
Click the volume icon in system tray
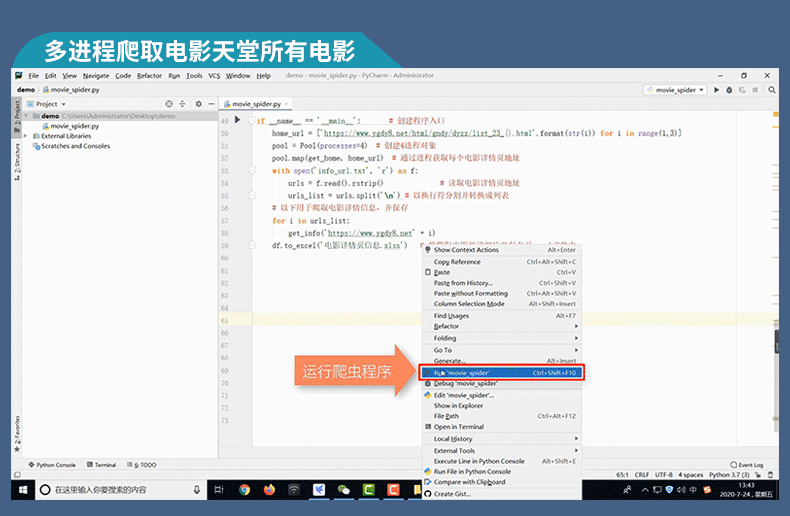click(681, 489)
